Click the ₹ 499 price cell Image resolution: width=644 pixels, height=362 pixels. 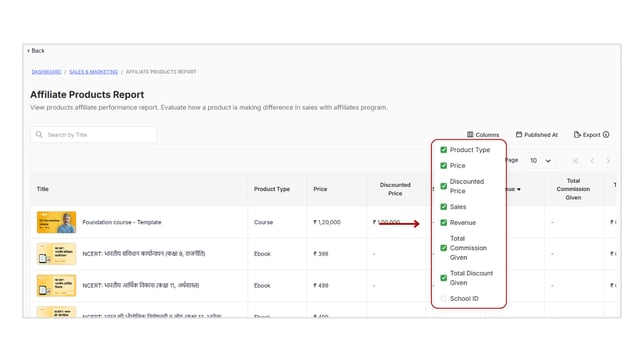(321, 286)
